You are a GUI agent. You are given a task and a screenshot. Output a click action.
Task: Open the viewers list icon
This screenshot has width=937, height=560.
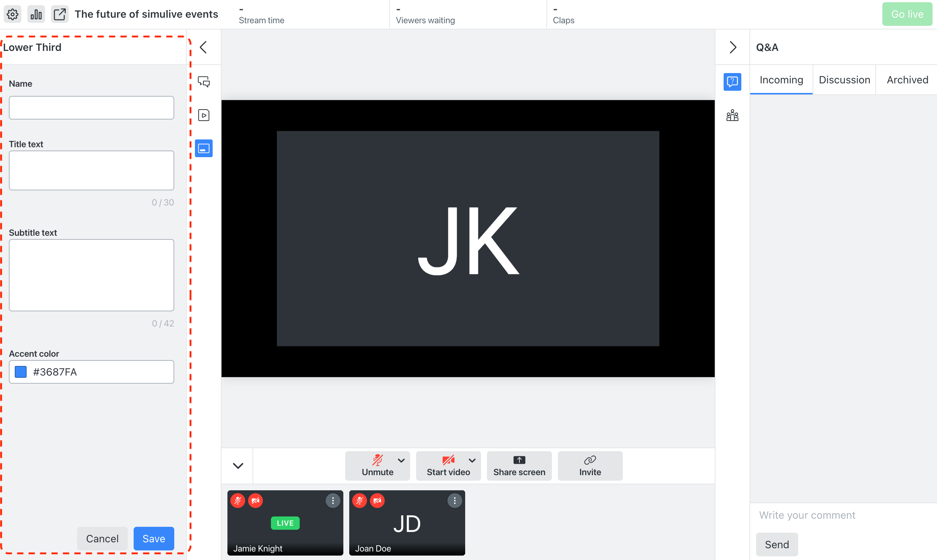coord(732,115)
